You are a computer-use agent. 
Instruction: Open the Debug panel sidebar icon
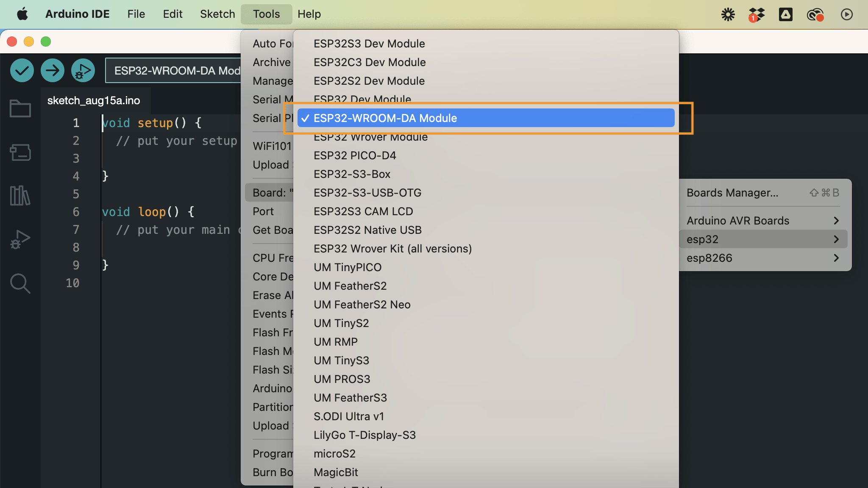[x=20, y=240]
